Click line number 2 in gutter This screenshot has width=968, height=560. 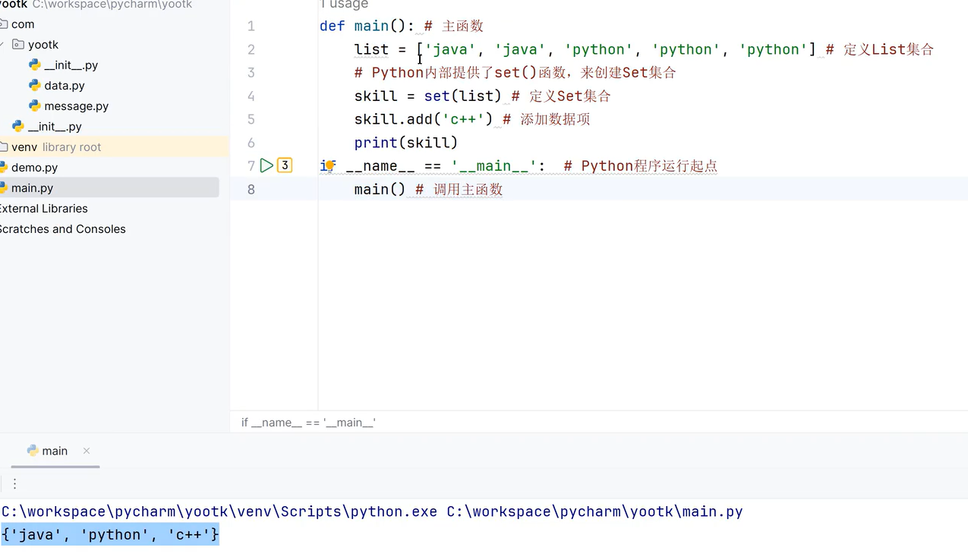click(251, 49)
